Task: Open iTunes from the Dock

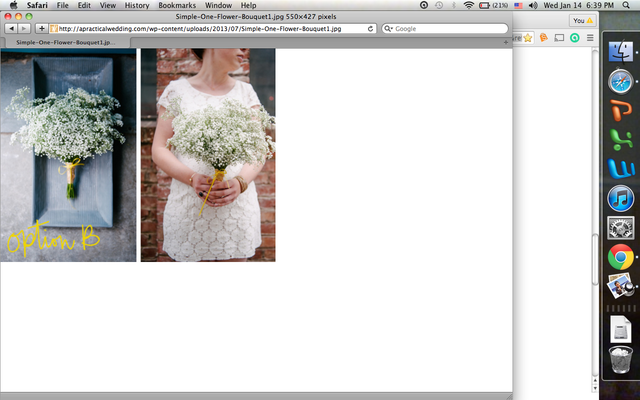Action: 621,199
